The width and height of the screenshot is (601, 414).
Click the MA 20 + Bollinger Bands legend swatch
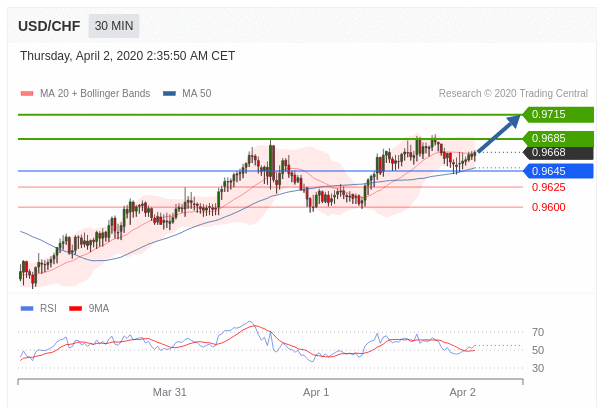pos(27,94)
